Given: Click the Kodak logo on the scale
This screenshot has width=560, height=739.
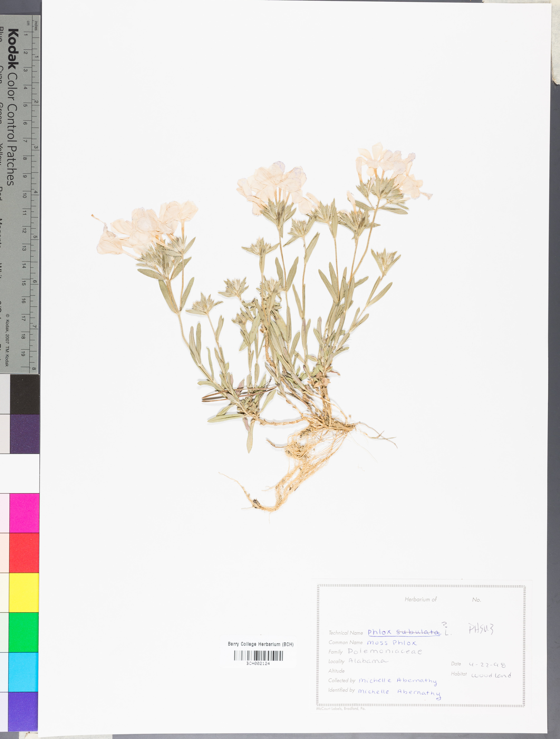Looking at the screenshot, I should [x=13, y=49].
